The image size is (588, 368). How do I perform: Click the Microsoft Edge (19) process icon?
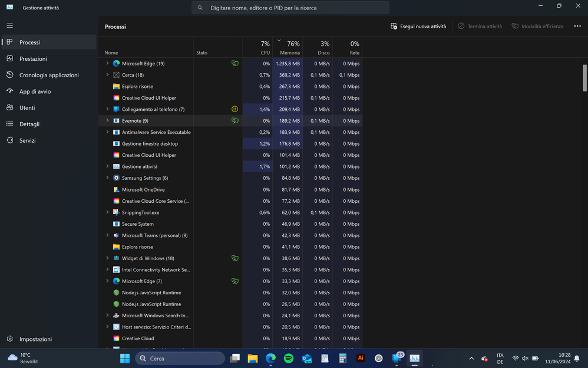pyautogui.click(x=116, y=64)
